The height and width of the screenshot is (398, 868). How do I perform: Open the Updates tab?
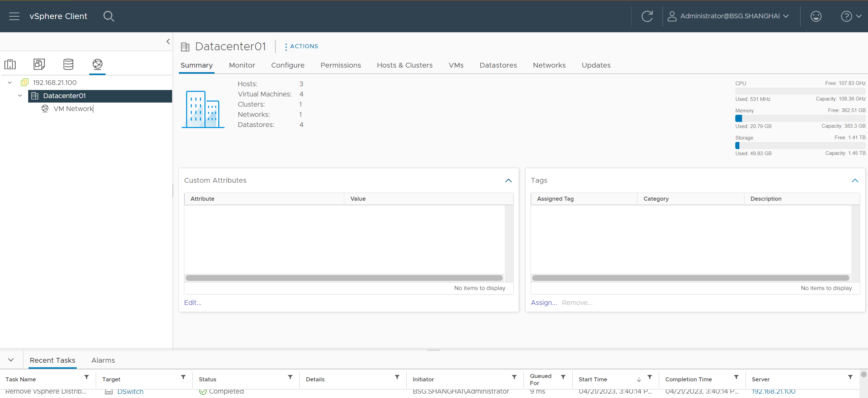click(596, 65)
